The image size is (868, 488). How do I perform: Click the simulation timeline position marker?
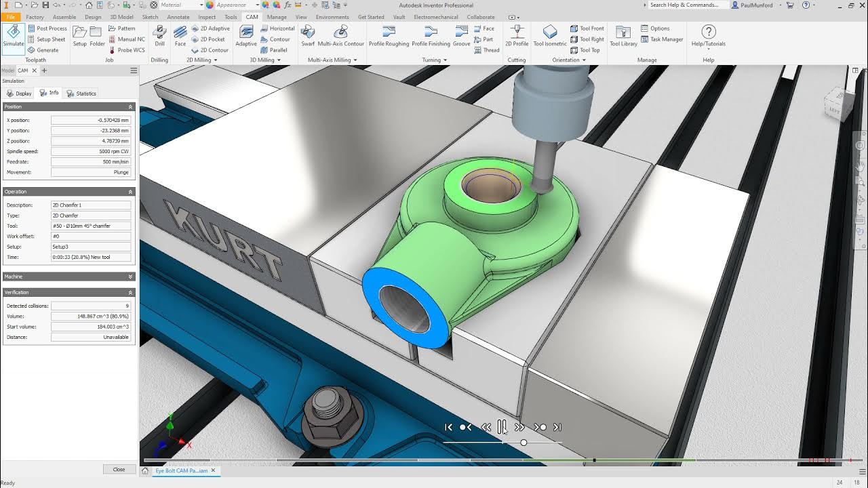(x=594, y=461)
